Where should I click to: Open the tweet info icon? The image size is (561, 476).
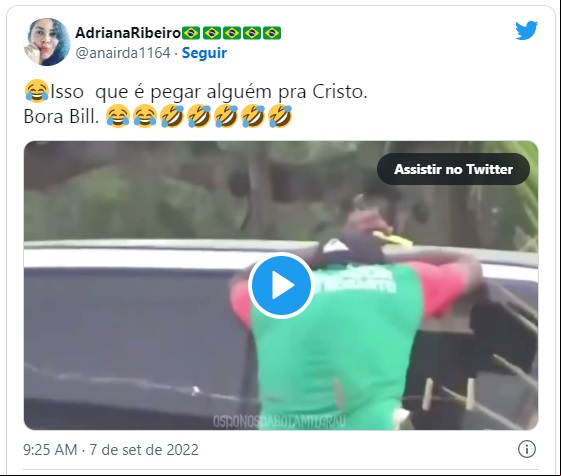click(527, 449)
